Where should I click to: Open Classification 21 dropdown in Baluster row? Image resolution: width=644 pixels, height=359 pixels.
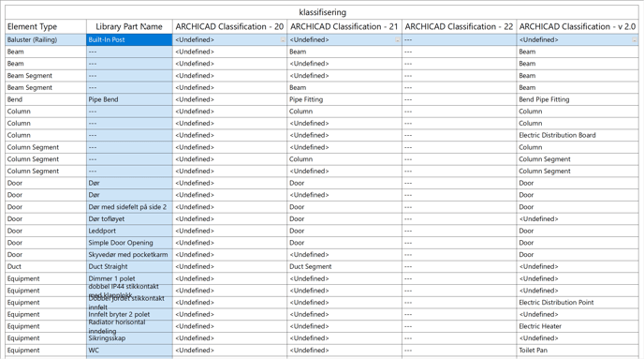(x=397, y=40)
